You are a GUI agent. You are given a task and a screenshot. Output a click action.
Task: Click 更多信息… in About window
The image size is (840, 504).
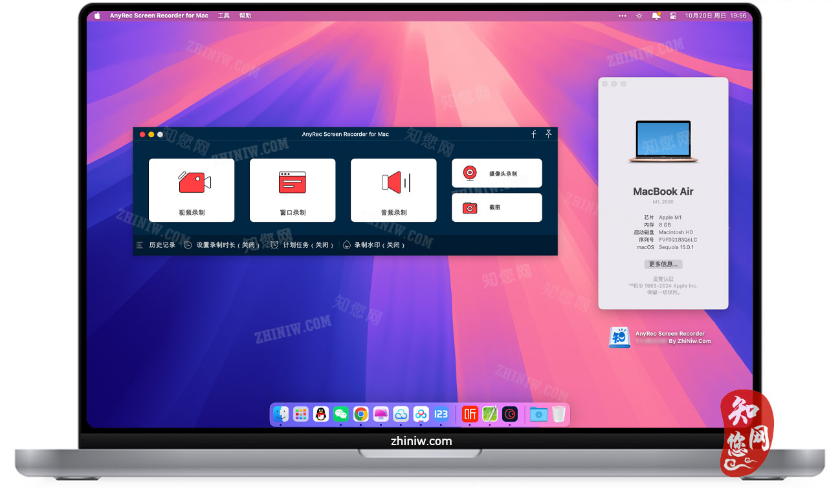click(663, 264)
